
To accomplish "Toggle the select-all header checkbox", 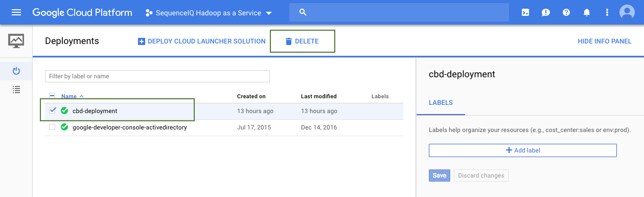I will click(x=52, y=96).
